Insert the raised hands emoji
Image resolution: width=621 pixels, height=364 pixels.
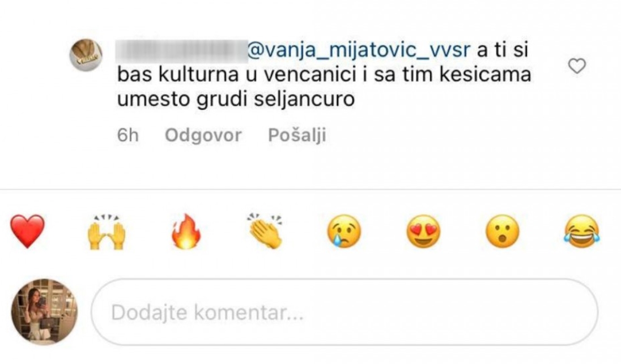coord(107,232)
